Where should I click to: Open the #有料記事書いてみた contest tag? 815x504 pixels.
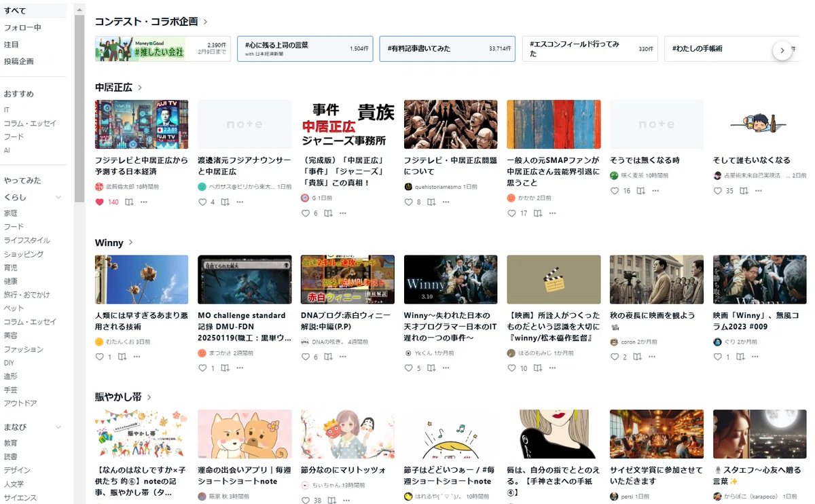pos(447,49)
